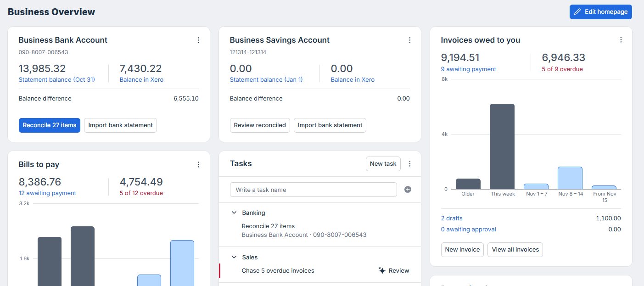Screen dimensions: 644x286
Task: Click the add task plus icon
Action: point(408,190)
